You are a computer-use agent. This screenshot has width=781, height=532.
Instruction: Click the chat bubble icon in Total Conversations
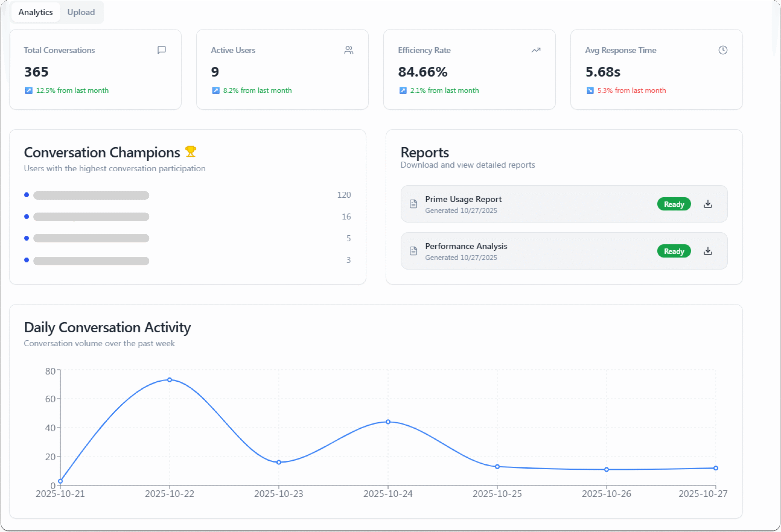162,50
